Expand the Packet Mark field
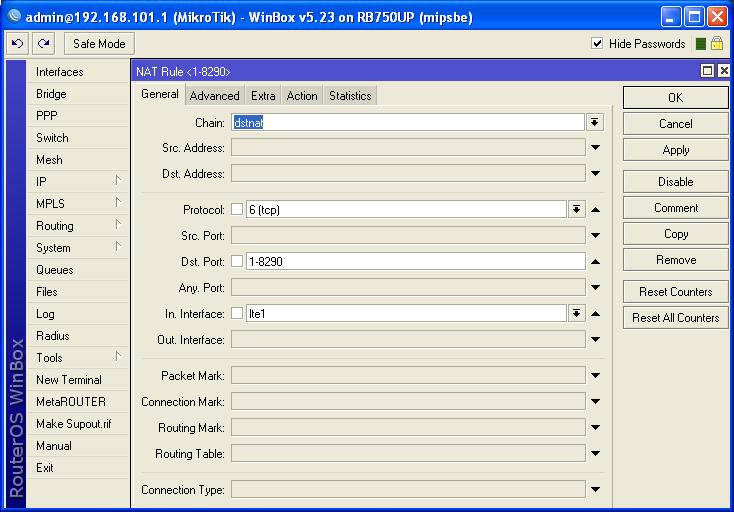Image resolution: width=734 pixels, height=512 pixels. 595,375
